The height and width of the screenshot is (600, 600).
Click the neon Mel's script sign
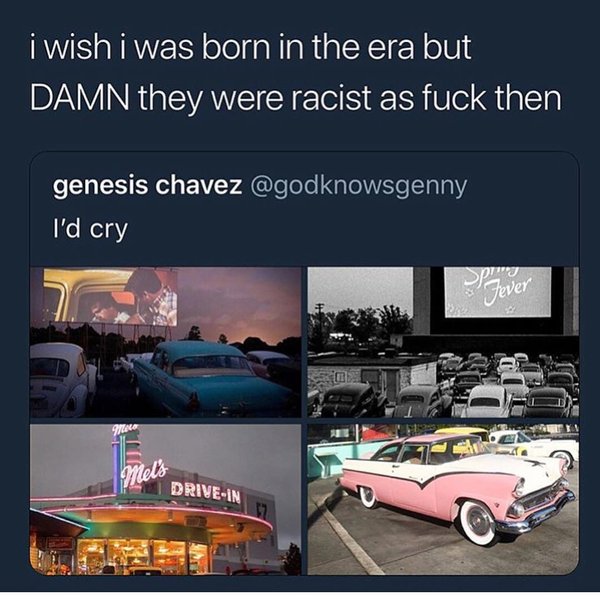143,476
